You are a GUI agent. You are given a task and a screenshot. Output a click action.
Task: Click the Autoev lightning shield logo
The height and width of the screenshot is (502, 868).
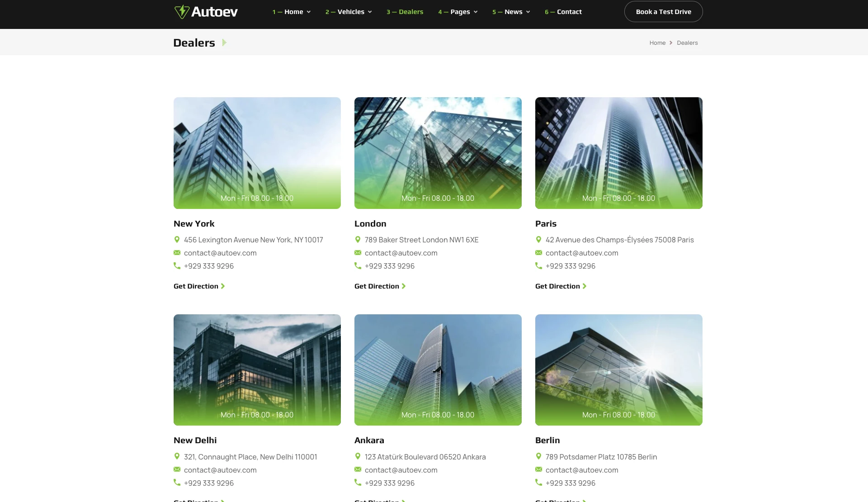[x=182, y=12]
